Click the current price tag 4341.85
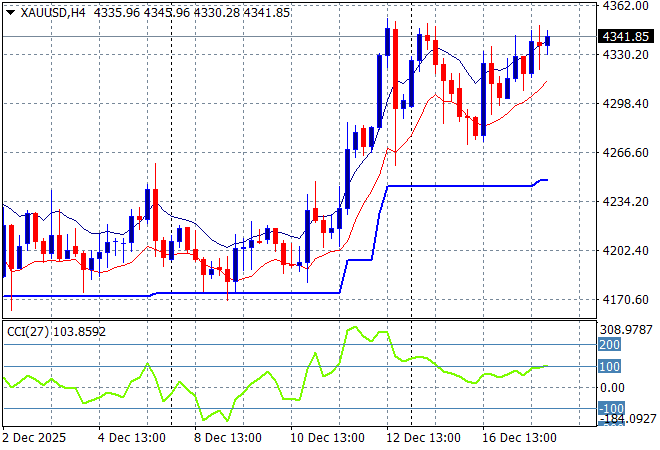This screenshot has height=450, width=660. (x=624, y=37)
